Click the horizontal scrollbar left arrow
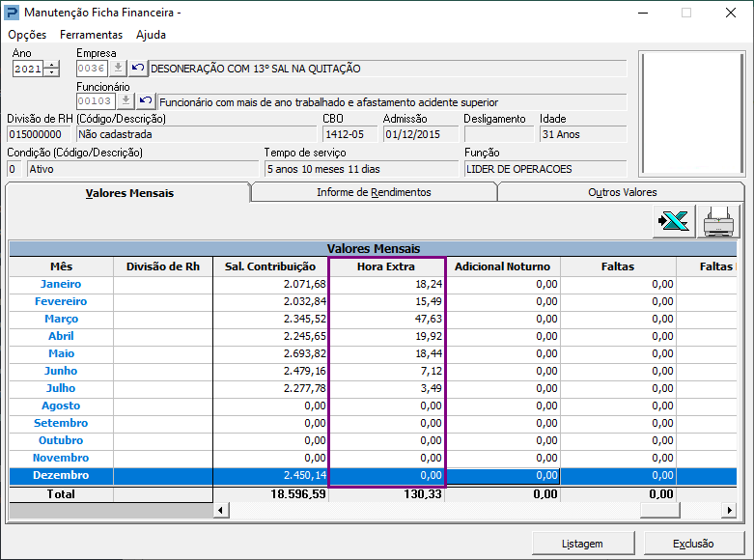 tap(221, 510)
